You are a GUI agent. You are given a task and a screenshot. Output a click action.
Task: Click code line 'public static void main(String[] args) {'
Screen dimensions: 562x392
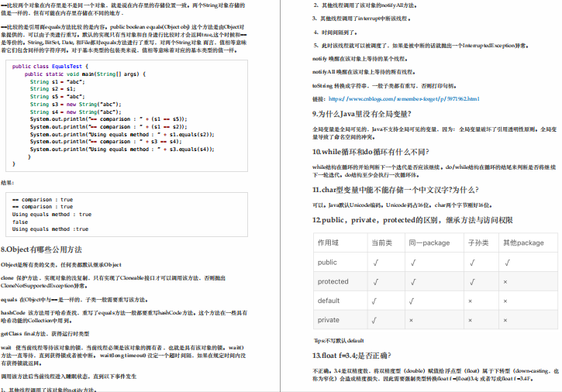(x=85, y=74)
